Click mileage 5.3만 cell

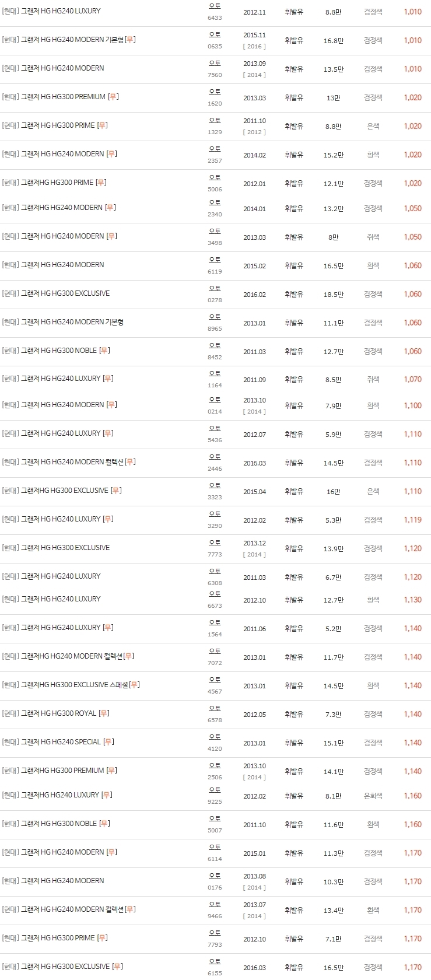(x=334, y=520)
